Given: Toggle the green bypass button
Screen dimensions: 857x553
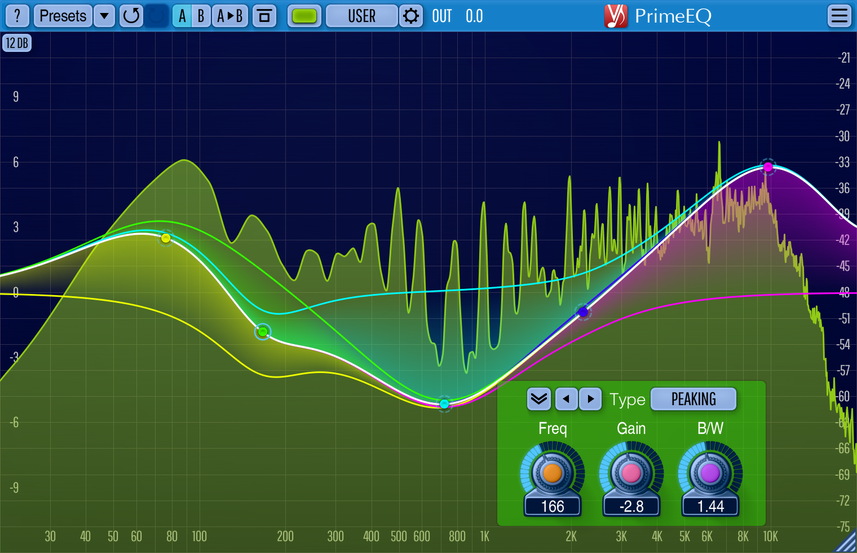Looking at the screenshot, I should point(306,16).
